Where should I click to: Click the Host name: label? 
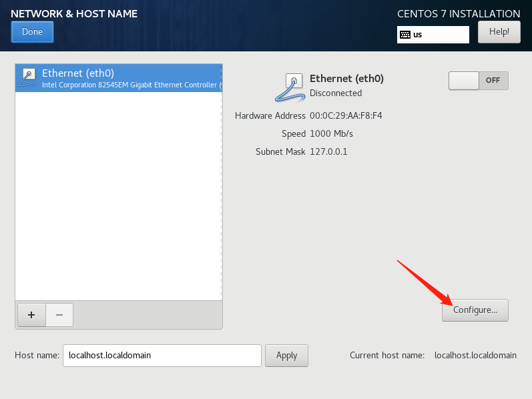pos(37,355)
